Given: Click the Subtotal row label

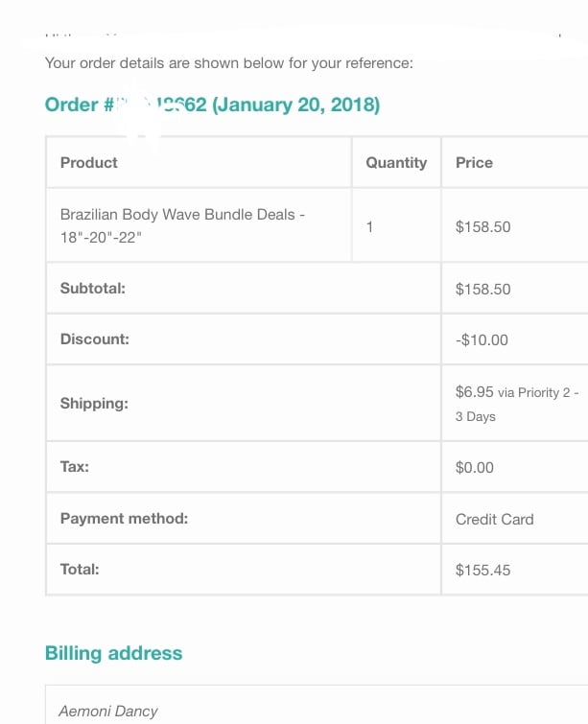Looking at the screenshot, I should (x=92, y=288).
